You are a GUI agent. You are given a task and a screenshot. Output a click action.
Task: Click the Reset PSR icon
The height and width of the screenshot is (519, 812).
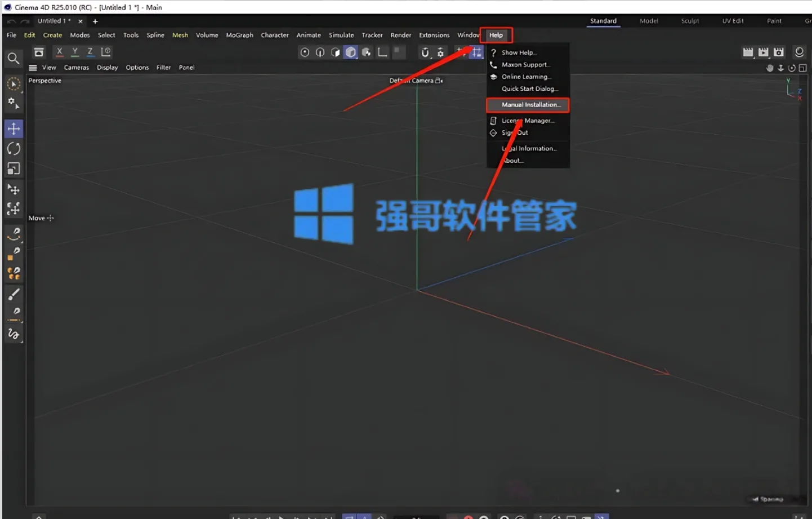pyautogui.click(x=39, y=52)
